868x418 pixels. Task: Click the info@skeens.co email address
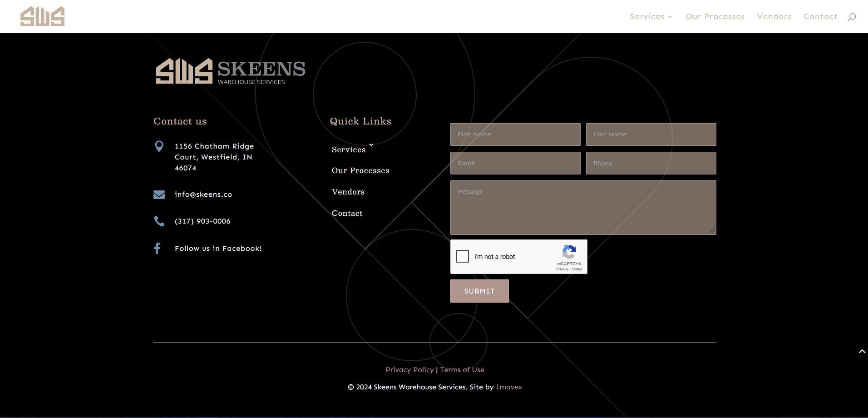click(203, 194)
